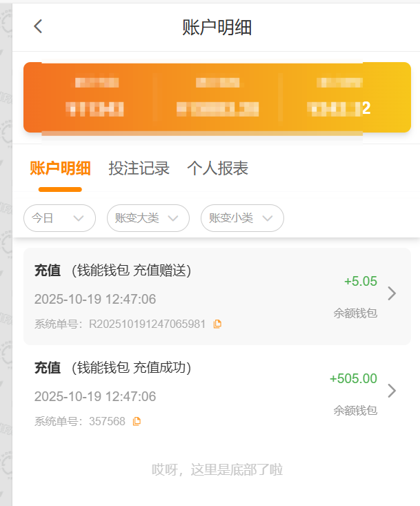
Task: Copy the order number 357568
Action: click(x=137, y=421)
